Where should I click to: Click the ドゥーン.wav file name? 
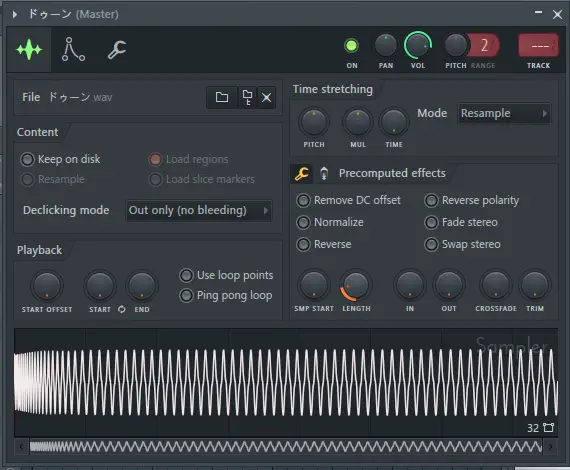tap(80, 97)
